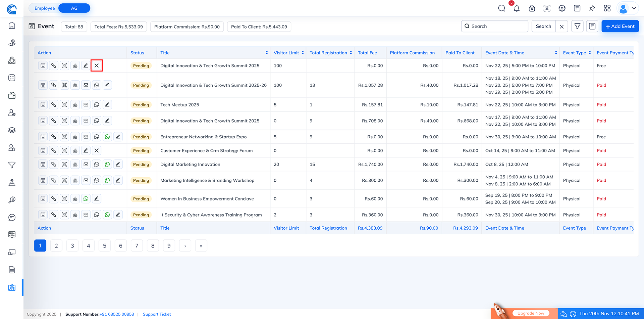Go to Home from the sidebar

tap(12, 25)
